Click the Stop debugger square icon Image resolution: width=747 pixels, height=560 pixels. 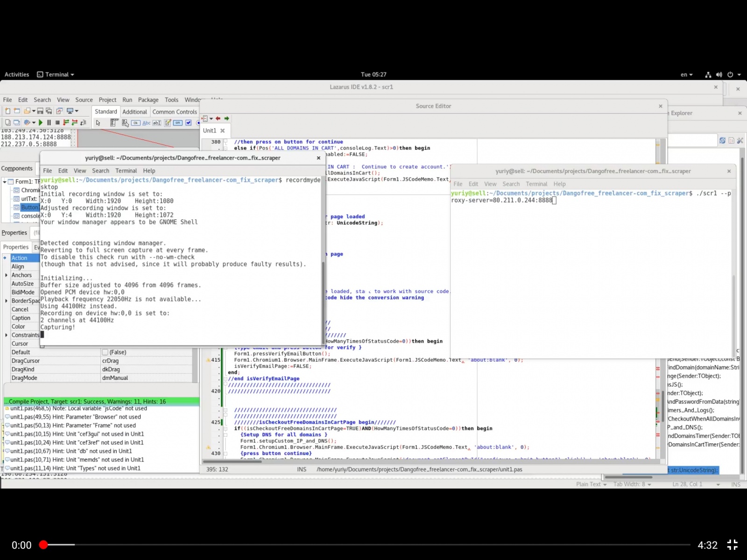point(57,123)
